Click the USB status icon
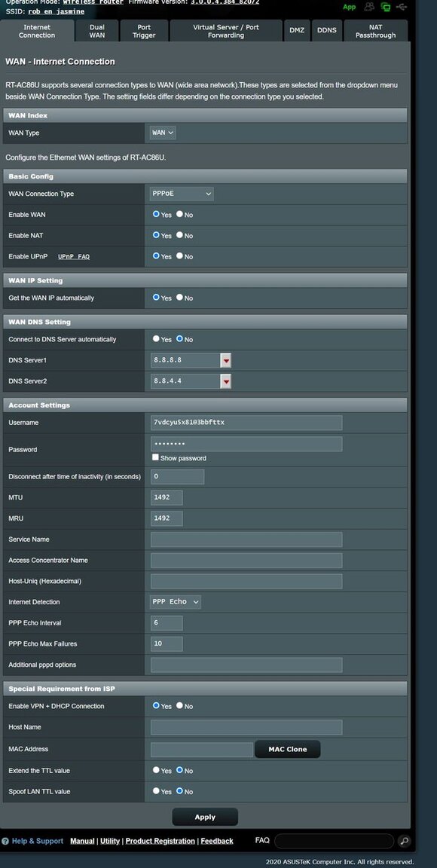 coord(402,7)
